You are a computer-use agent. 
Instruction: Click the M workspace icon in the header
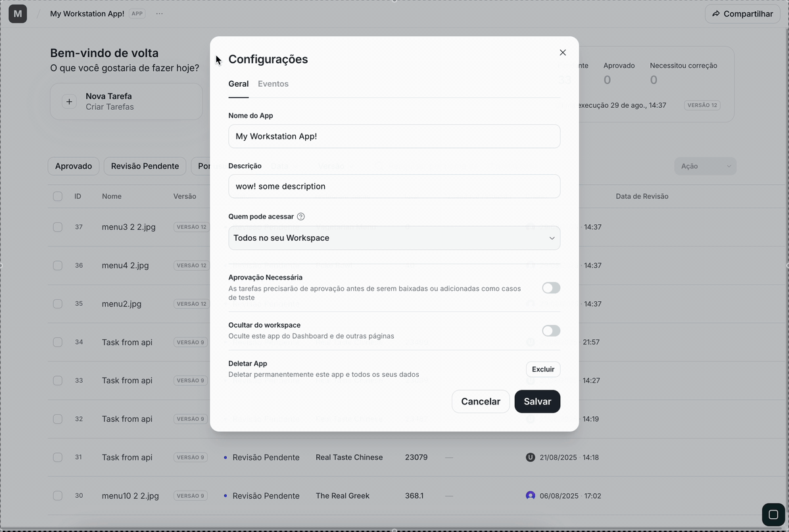pyautogui.click(x=18, y=13)
